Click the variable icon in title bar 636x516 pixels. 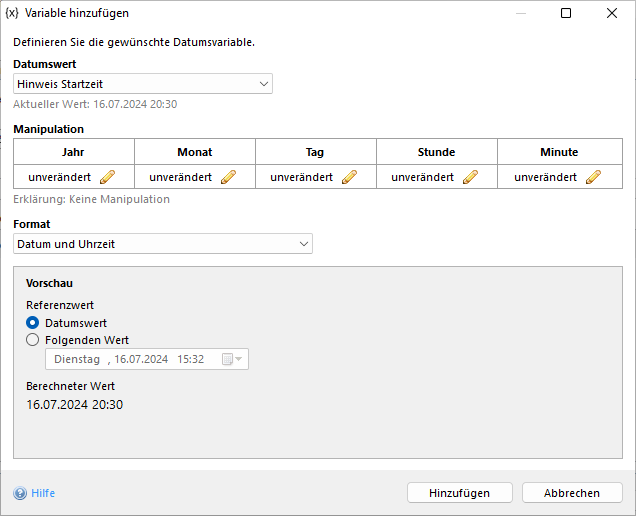(x=12, y=13)
